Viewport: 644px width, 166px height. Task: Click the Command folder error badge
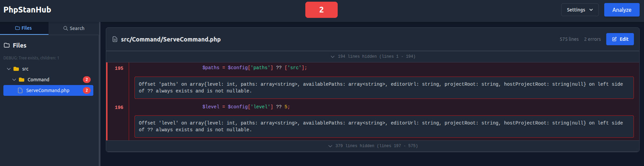click(x=87, y=80)
